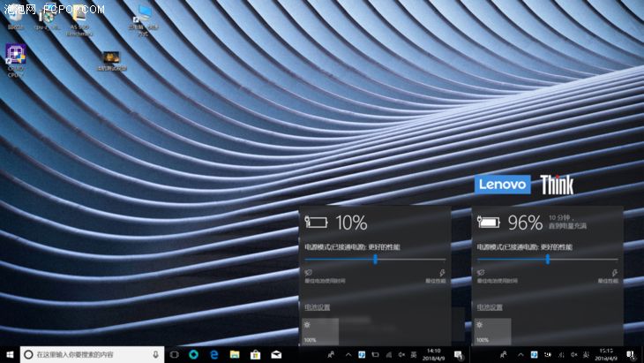Open the Recycle Bin desktop icon
The image size is (644, 363).
click(16, 18)
